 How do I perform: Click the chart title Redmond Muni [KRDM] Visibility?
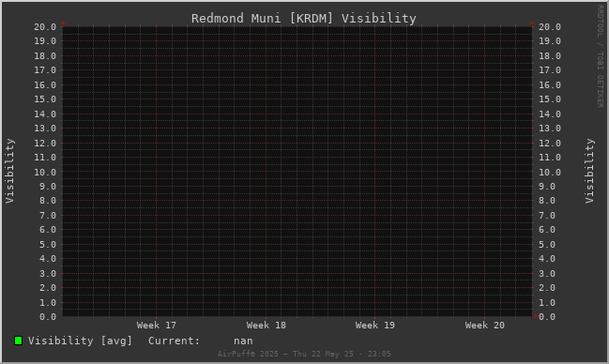(304, 18)
